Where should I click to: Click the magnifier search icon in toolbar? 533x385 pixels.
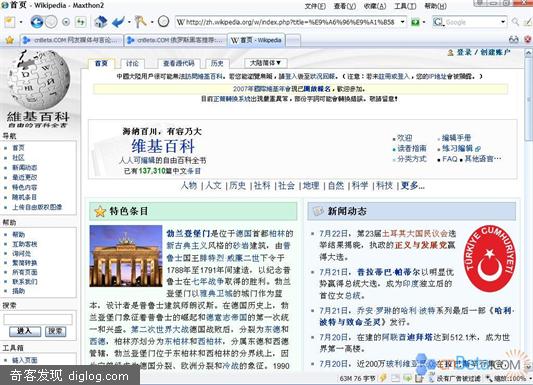pos(516,22)
